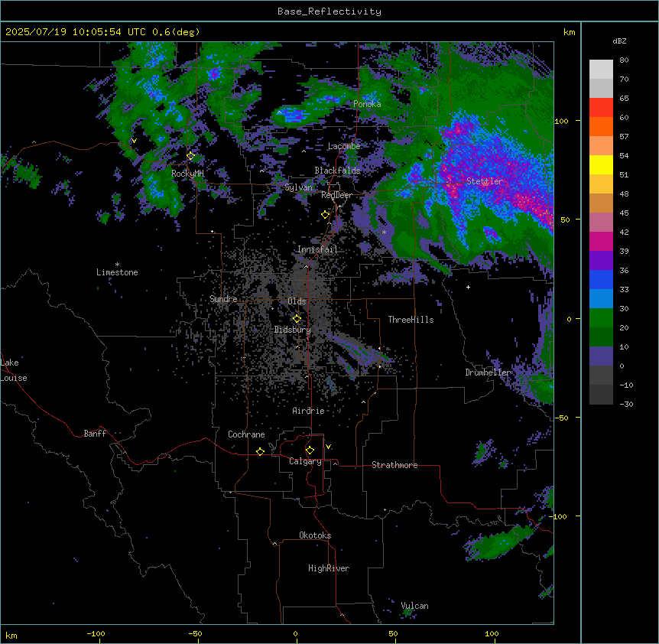Screen dimensions: 659x644
Task: Pick the dark blue 33-36 dBZ swatch
Action: coord(601,280)
